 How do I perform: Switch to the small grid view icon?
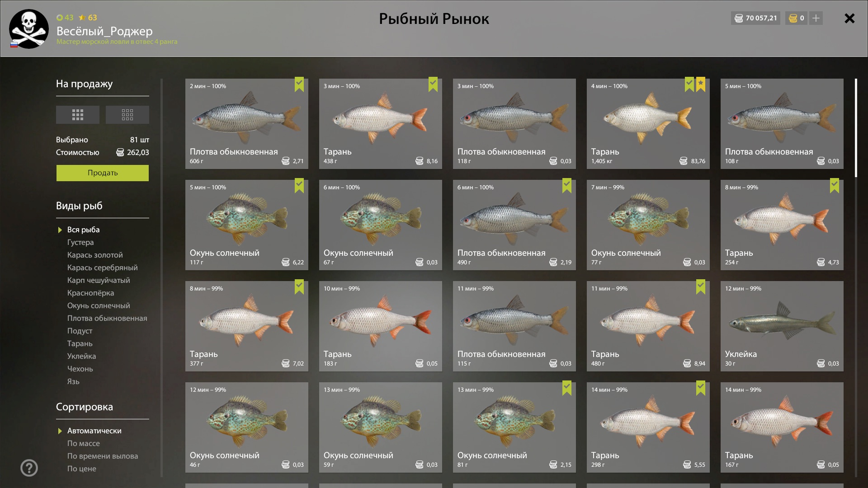127,115
